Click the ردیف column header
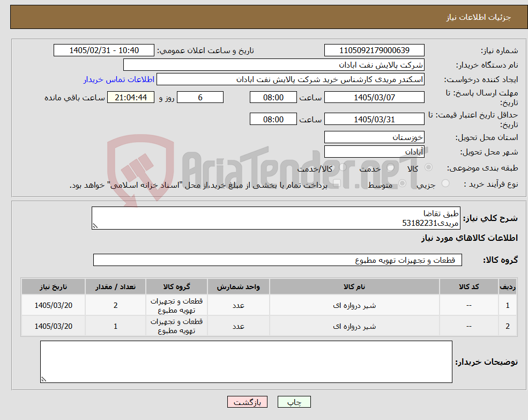The width and height of the screenshot is (528, 420). pos(508,287)
